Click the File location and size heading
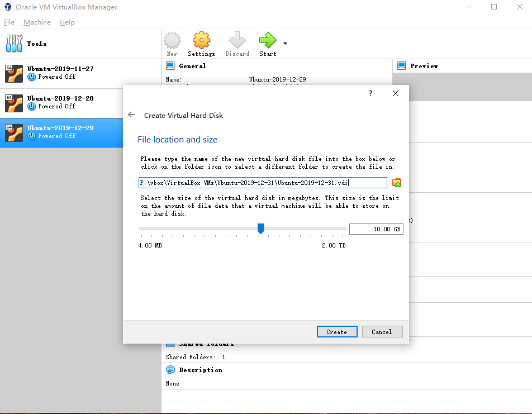Image resolution: width=532 pixels, height=414 pixels. click(x=178, y=140)
